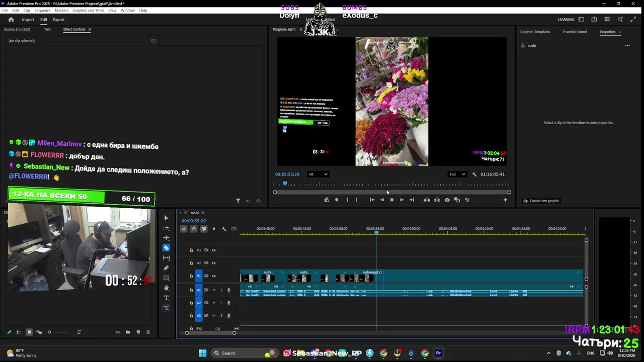Click the Extract button
Image resolution: width=644 pixels, height=362 pixels.
(437, 200)
